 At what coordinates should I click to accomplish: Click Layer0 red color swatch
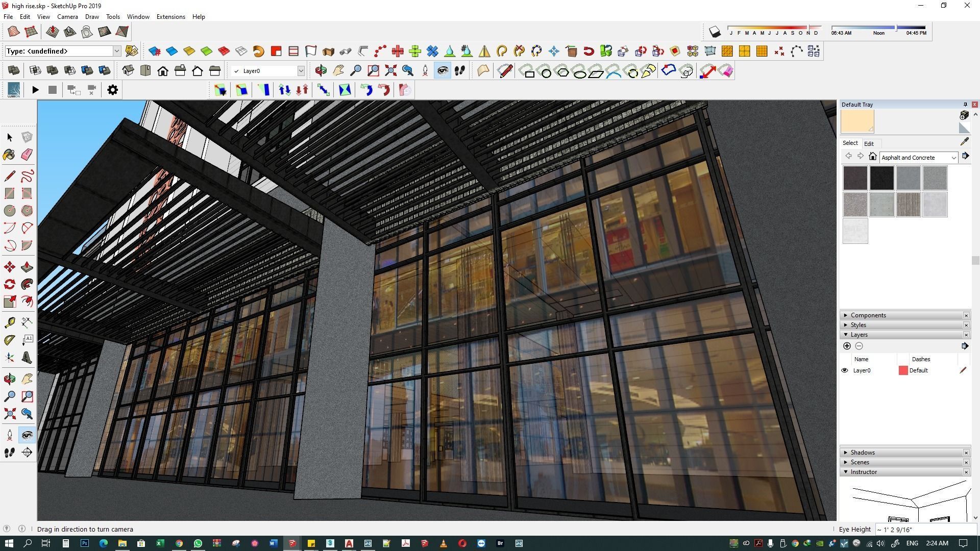tap(903, 370)
